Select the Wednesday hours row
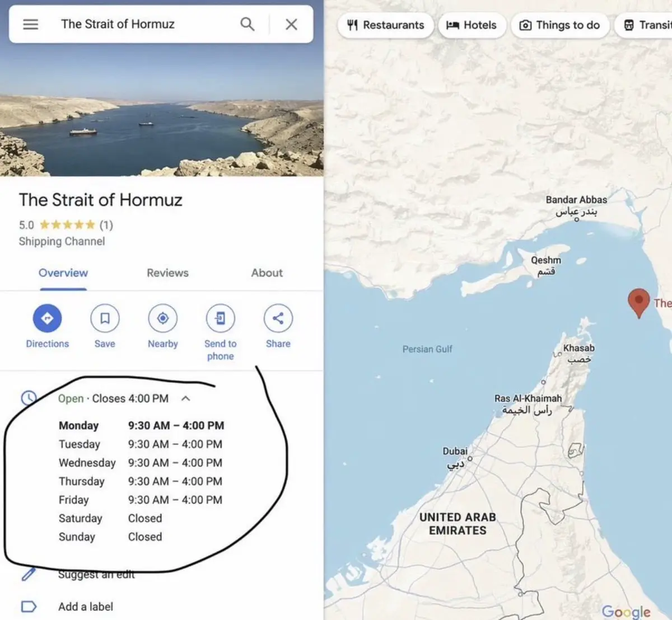 pyautogui.click(x=141, y=463)
